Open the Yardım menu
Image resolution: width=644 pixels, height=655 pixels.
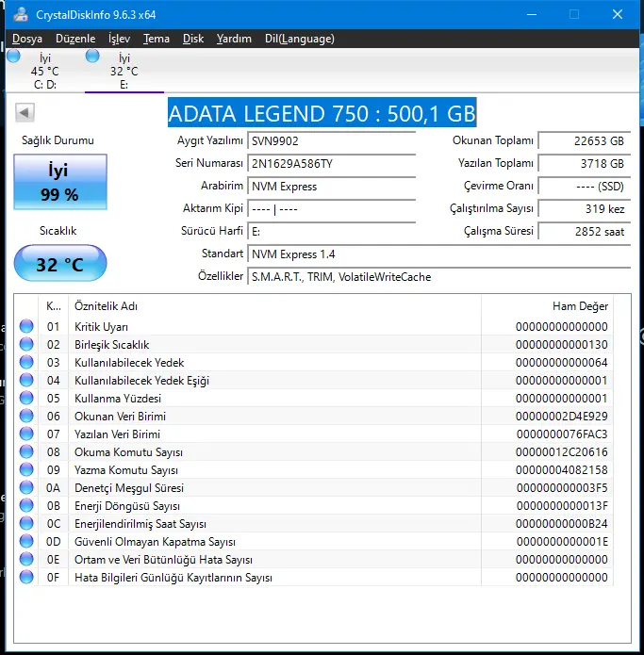tap(234, 39)
